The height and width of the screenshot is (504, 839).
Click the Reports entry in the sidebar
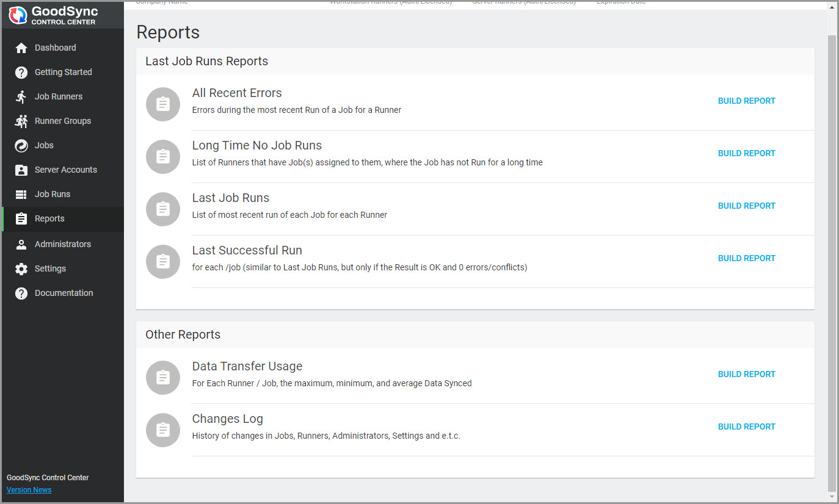(48, 218)
